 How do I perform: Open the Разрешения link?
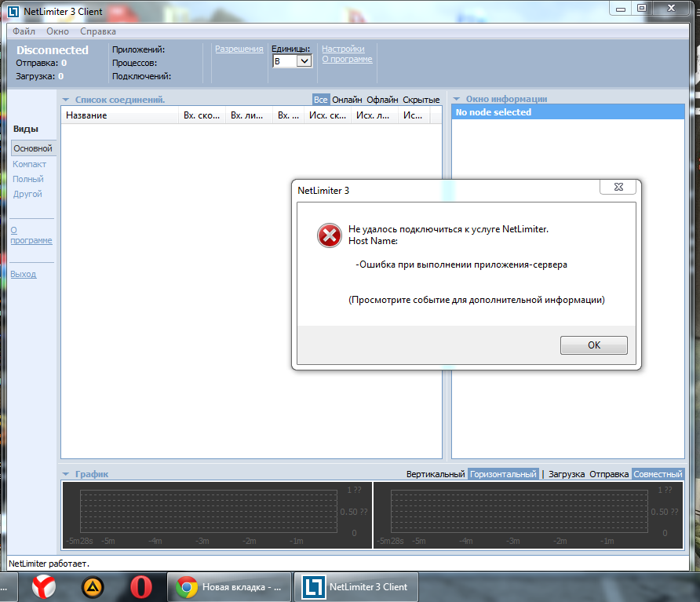click(x=239, y=49)
